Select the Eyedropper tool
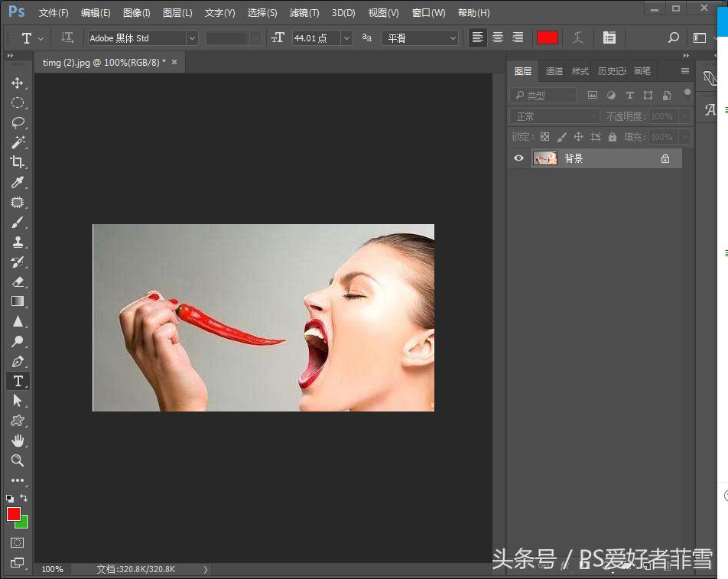This screenshot has width=728, height=579. point(18,182)
